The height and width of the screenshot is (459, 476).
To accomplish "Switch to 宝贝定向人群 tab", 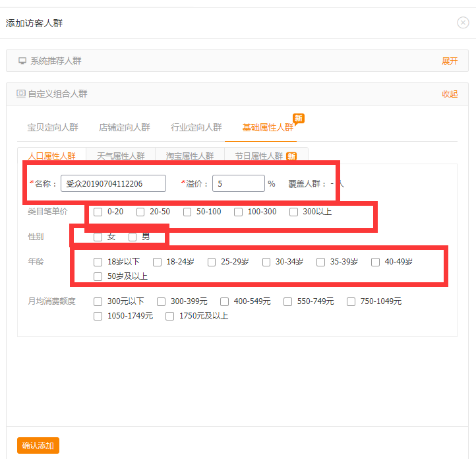I will (x=53, y=128).
